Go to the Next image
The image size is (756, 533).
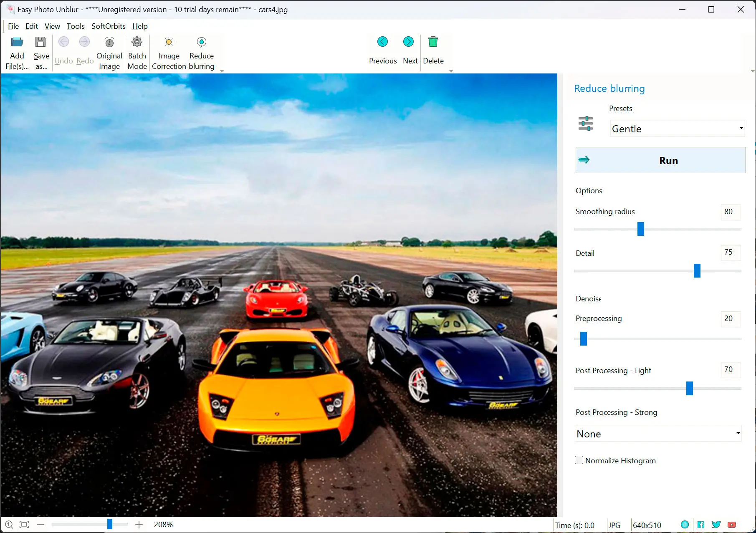(408, 42)
